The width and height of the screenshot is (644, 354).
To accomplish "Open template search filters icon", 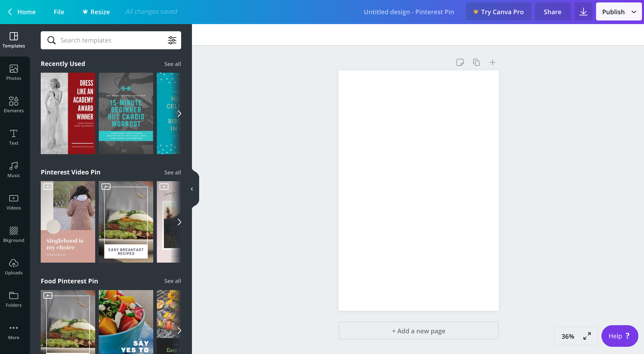I will (172, 40).
